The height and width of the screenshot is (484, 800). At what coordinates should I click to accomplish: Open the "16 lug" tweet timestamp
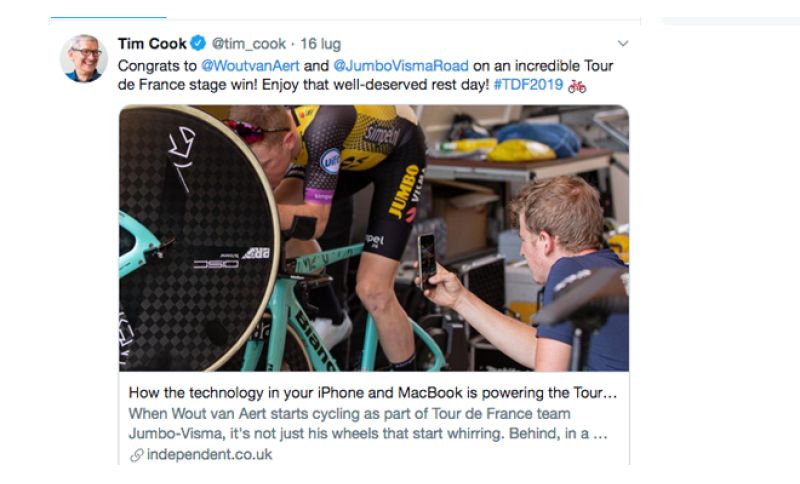pyautogui.click(x=320, y=44)
